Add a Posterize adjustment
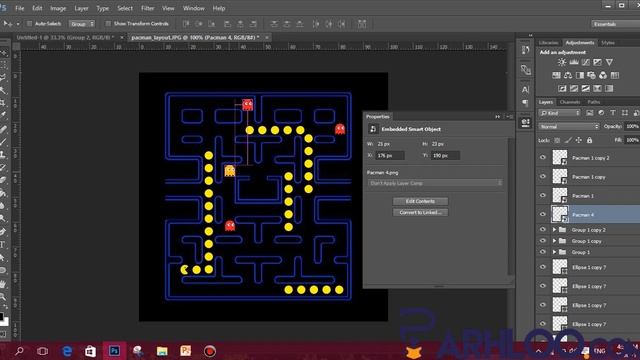Viewport: 640px width, 360px height. 574,88
